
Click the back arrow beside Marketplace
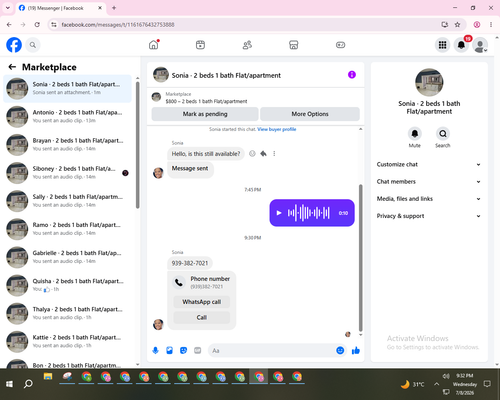point(12,67)
